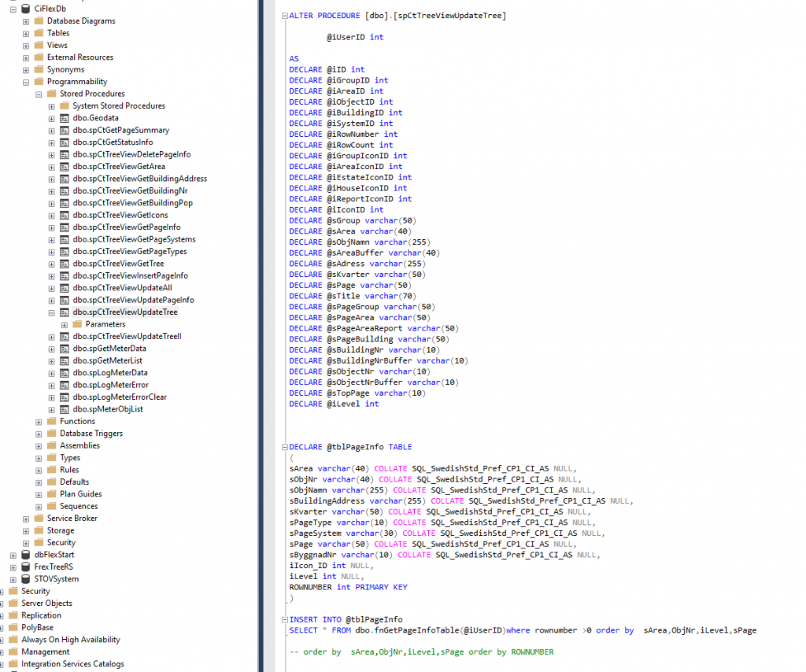This screenshot has height=672, width=806.
Task: Click the dbo.Geodata procedure icon
Action: coord(65,118)
